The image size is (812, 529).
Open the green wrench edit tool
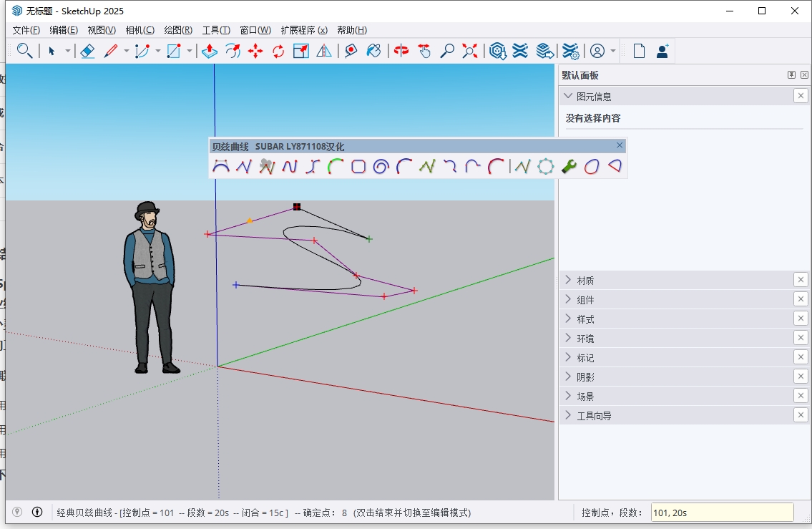coord(569,166)
